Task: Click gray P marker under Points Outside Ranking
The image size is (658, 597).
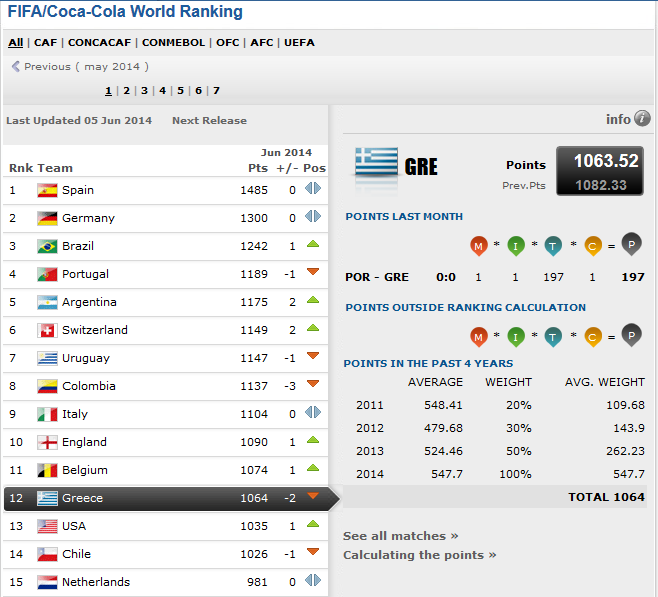Action: [x=632, y=335]
